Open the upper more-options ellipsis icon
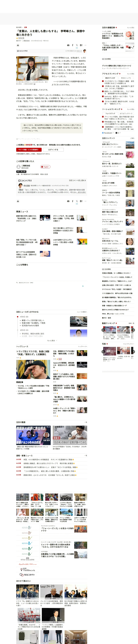Viewport: 138px width, 644px height. click(x=85, y=45)
